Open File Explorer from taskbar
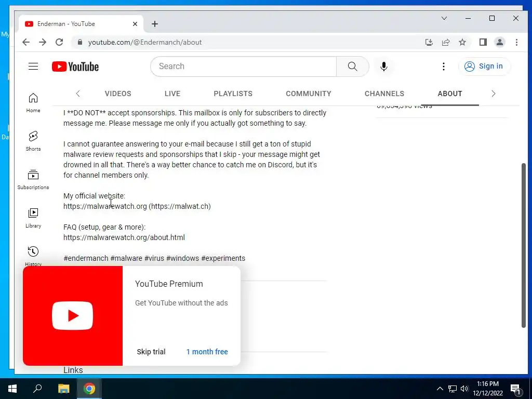The width and height of the screenshot is (532, 399). tap(63, 389)
